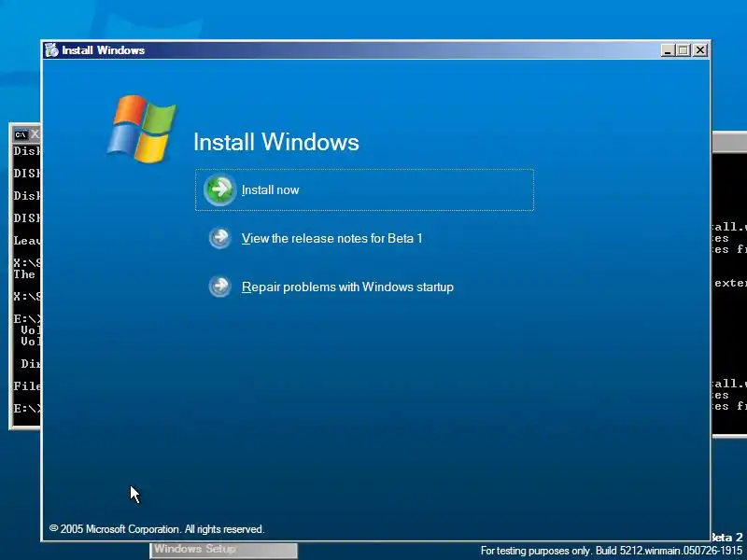Click the Windows flag logo
Image resolution: width=747 pixels, height=560 pixels.
[x=142, y=129]
